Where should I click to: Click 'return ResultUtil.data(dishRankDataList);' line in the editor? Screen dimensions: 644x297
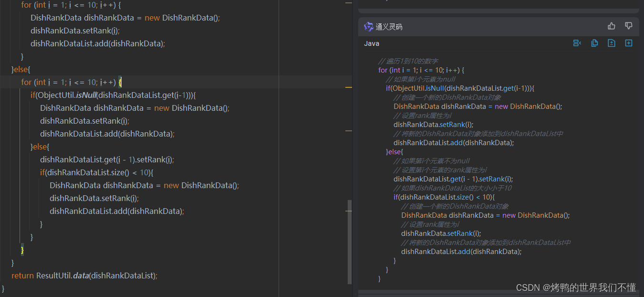click(84, 276)
